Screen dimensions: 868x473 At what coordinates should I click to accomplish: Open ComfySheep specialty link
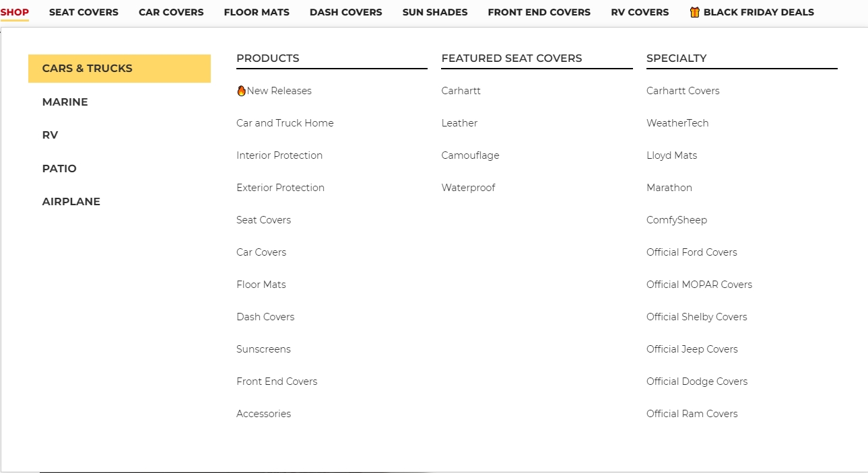(677, 220)
